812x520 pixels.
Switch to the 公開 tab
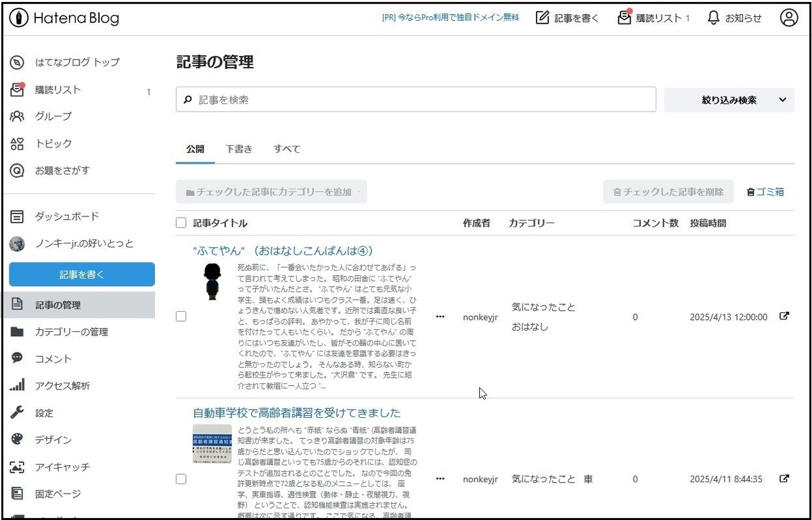click(x=196, y=149)
